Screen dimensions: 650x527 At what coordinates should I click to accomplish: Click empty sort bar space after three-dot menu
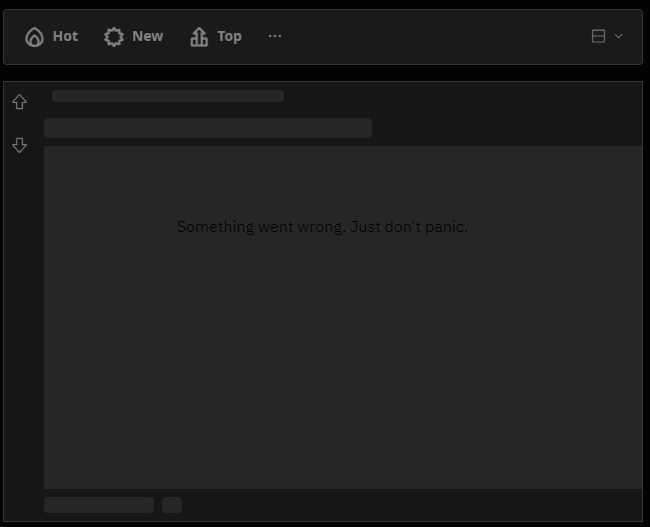click(430, 37)
